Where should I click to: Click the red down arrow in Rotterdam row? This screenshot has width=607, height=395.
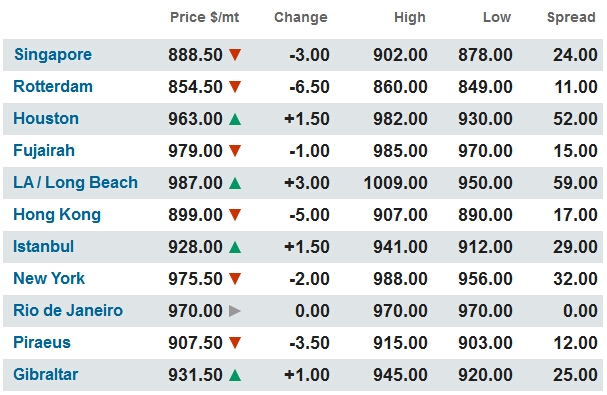235,87
